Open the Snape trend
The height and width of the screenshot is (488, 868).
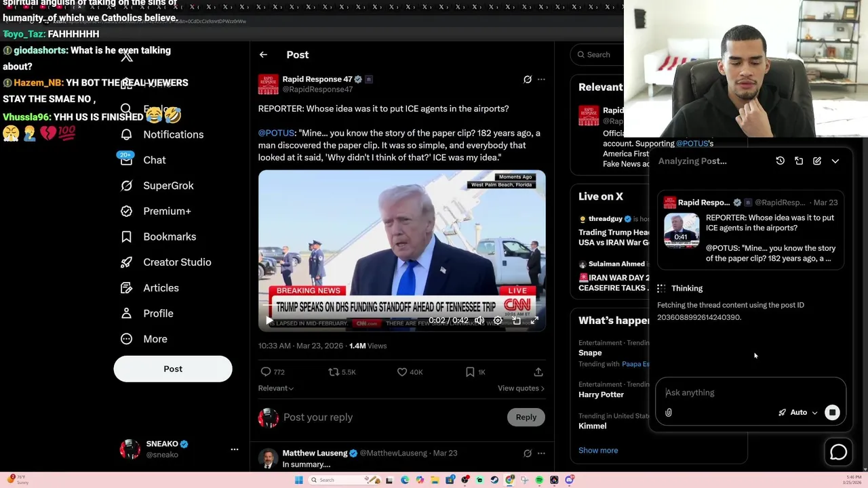click(590, 352)
